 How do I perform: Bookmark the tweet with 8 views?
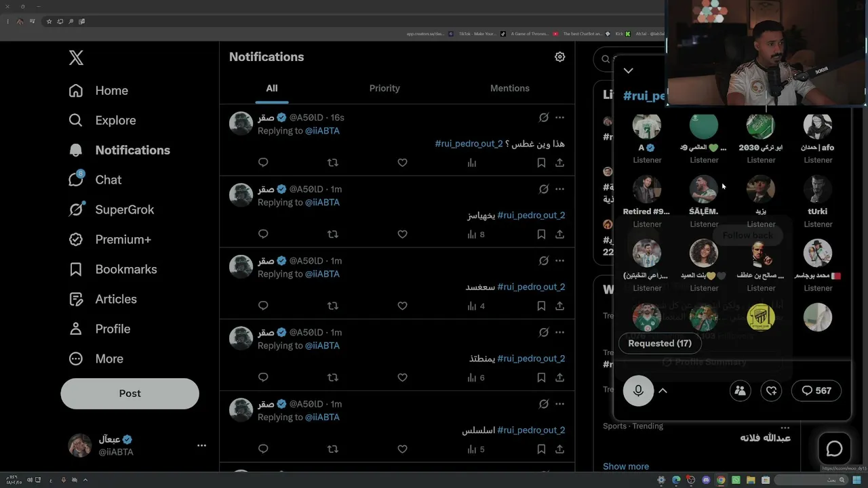541,235
